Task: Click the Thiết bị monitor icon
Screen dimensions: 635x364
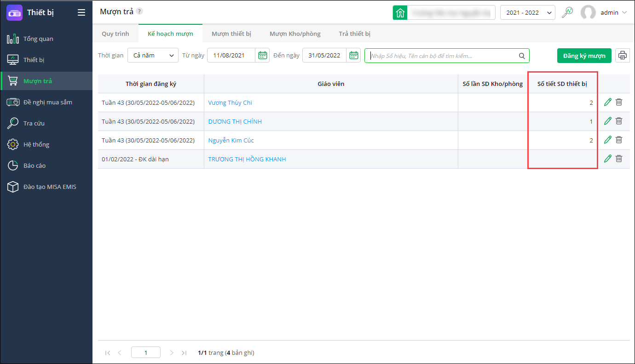Action: [13, 60]
